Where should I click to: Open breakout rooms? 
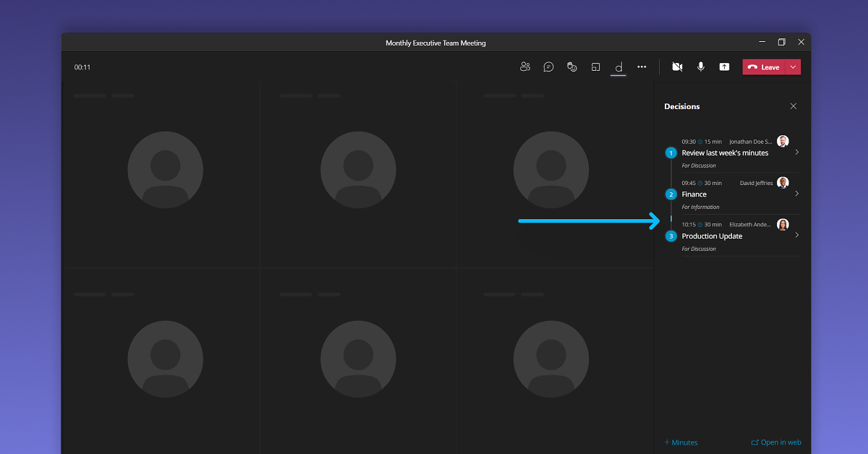point(595,67)
